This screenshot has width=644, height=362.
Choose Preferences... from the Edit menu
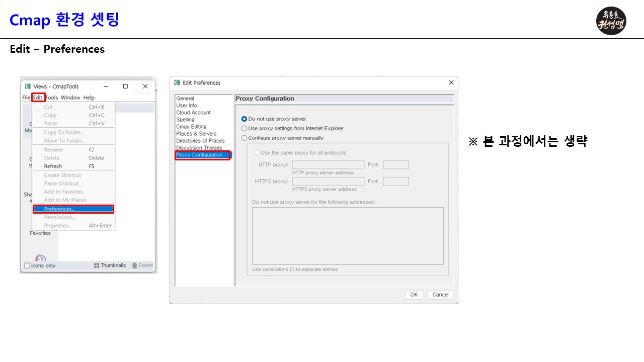click(73, 209)
